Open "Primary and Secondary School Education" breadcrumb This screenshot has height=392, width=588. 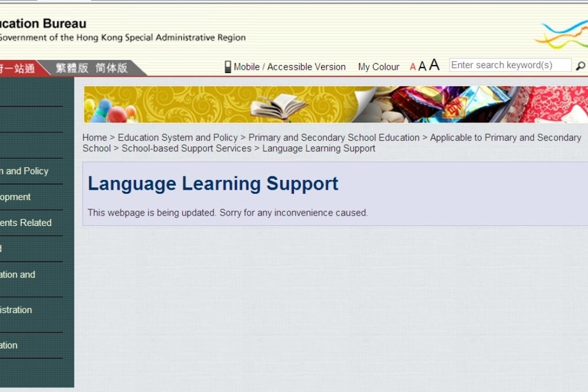point(334,137)
